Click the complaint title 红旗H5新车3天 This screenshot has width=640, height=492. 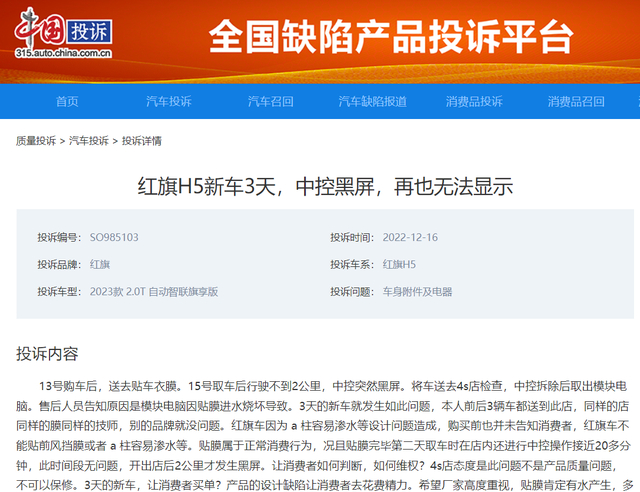325,187
